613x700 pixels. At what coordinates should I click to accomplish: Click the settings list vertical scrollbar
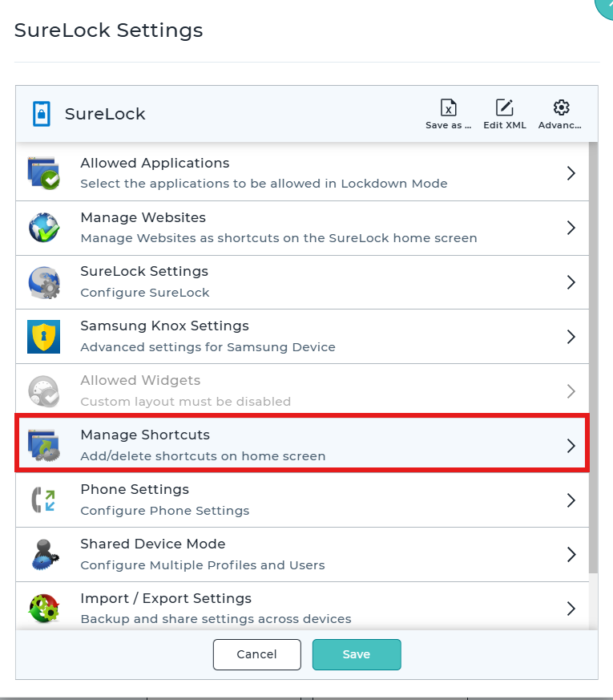pos(594,357)
